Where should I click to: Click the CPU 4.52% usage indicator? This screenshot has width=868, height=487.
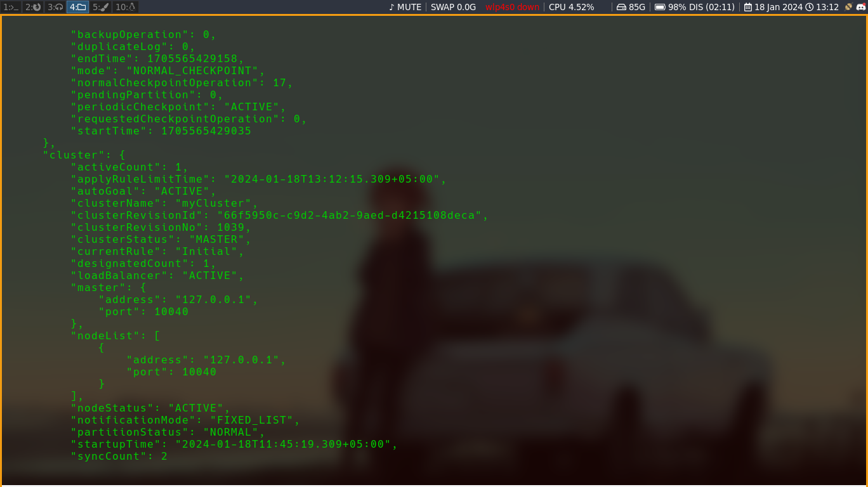(x=571, y=7)
